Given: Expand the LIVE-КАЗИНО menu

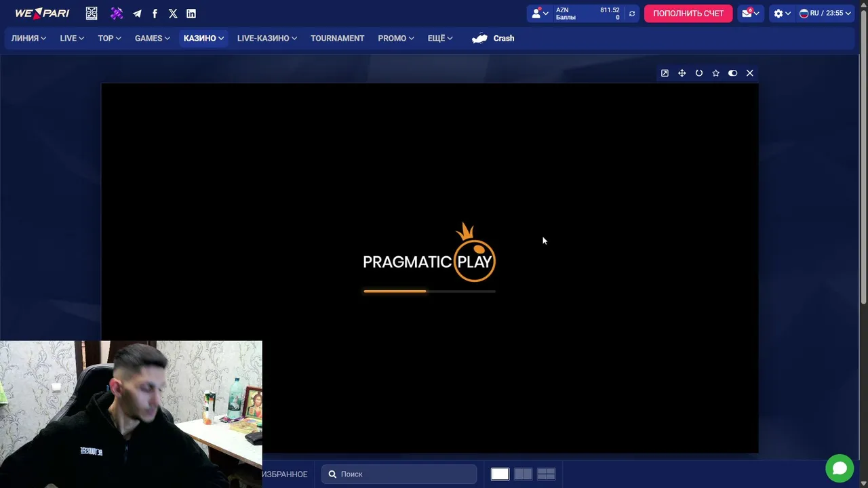Looking at the screenshot, I should click(x=267, y=39).
